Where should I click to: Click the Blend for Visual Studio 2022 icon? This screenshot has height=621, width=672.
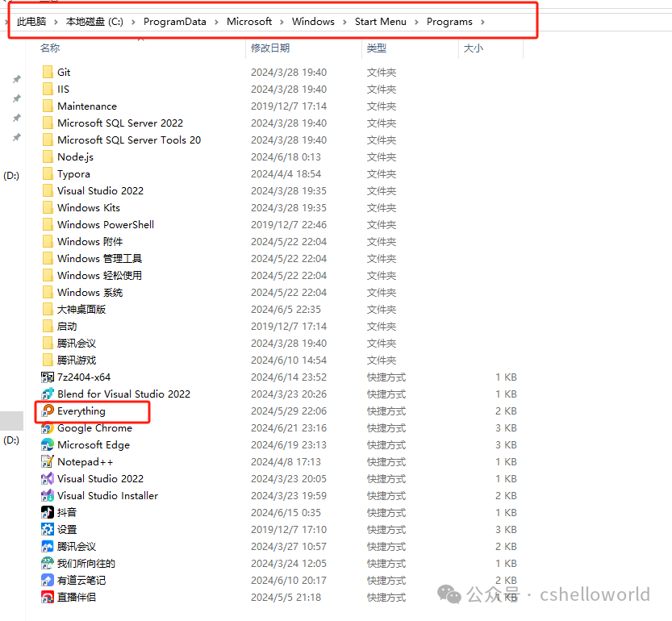click(x=48, y=394)
